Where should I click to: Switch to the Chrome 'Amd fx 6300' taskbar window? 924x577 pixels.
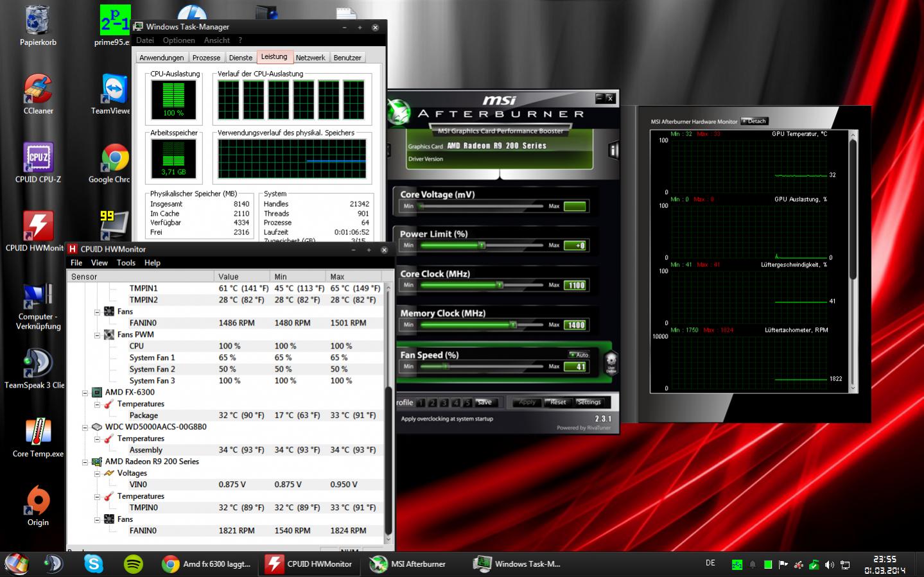pyautogui.click(x=207, y=564)
